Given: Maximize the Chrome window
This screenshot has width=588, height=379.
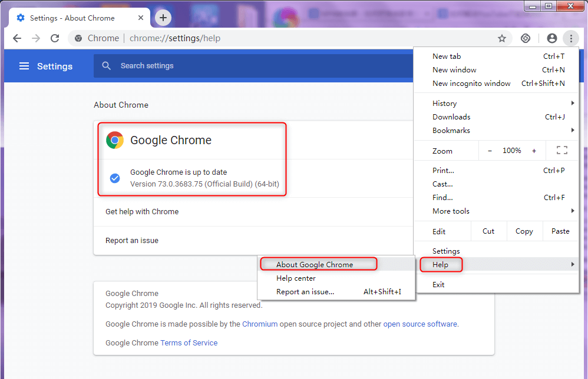Looking at the screenshot, I should pyautogui.click(x=549, y=6).
